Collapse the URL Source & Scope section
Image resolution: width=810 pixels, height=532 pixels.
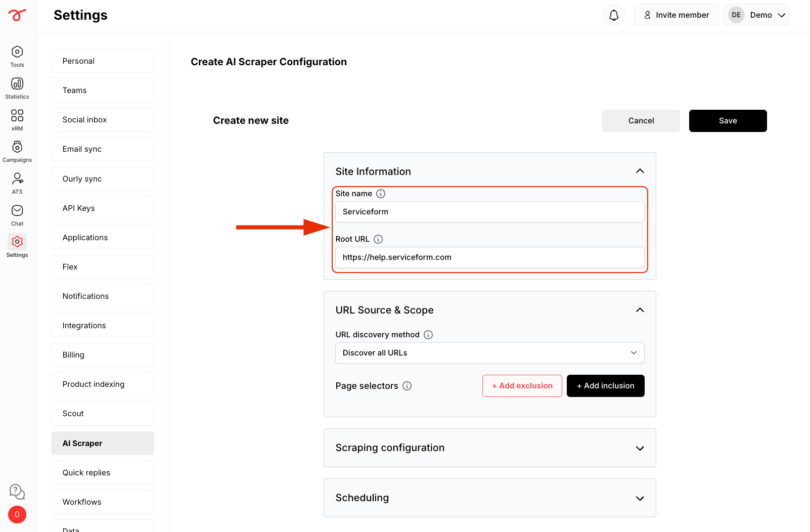[x=640, y=310]
